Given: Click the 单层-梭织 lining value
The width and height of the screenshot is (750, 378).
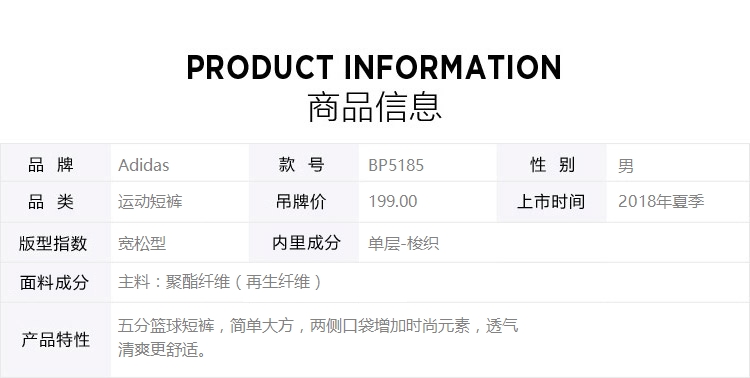Looking at the screenshot, I should (x=403, y=244).
